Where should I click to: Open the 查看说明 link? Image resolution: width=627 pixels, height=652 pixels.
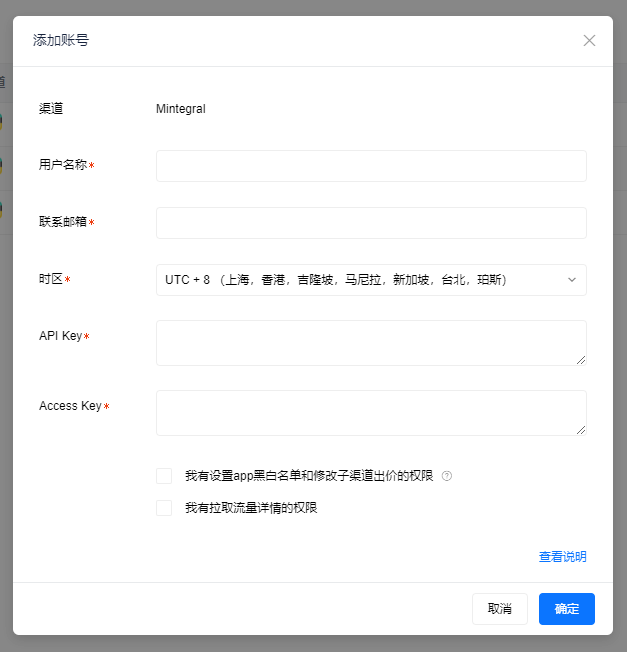click(x=562, y=557)
